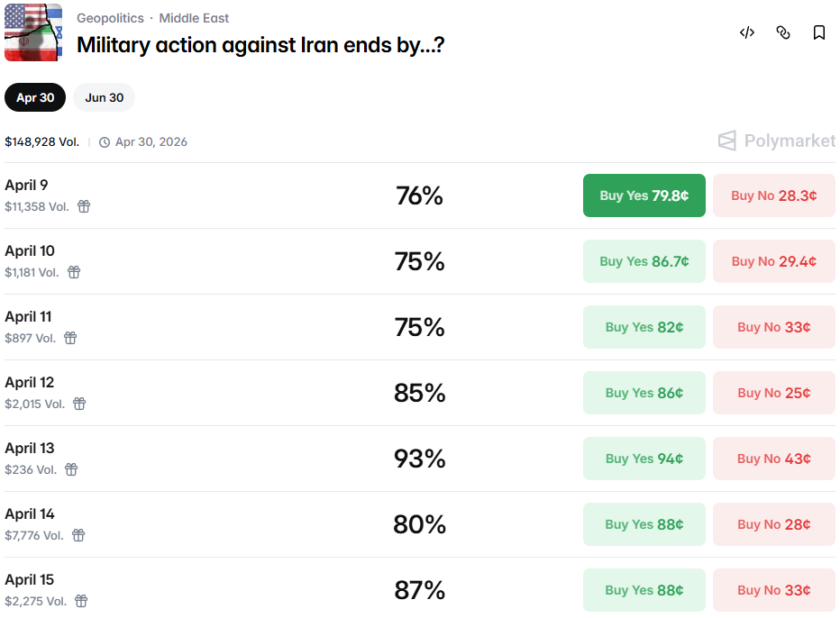Click the gift icon beside April 12 volume
Screen dimensions: 840x618
point(79,404)
